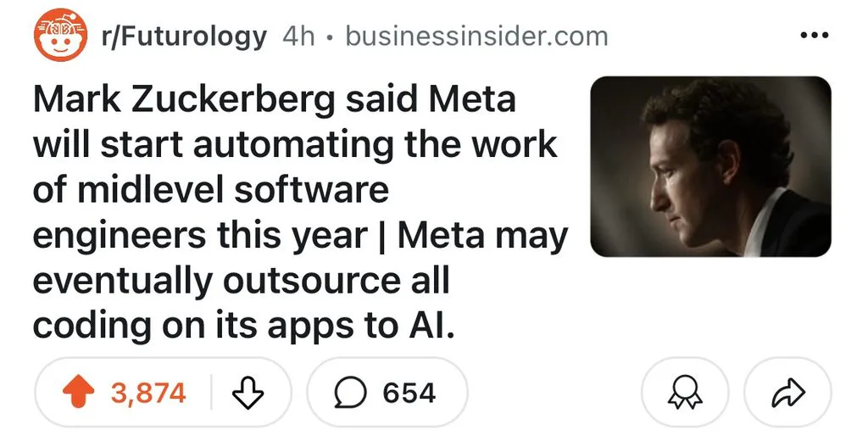The width and height of the screenshot is (868, 436).
Task: Go to the r/Futurology community name
Action: click(x=185, y=36)
